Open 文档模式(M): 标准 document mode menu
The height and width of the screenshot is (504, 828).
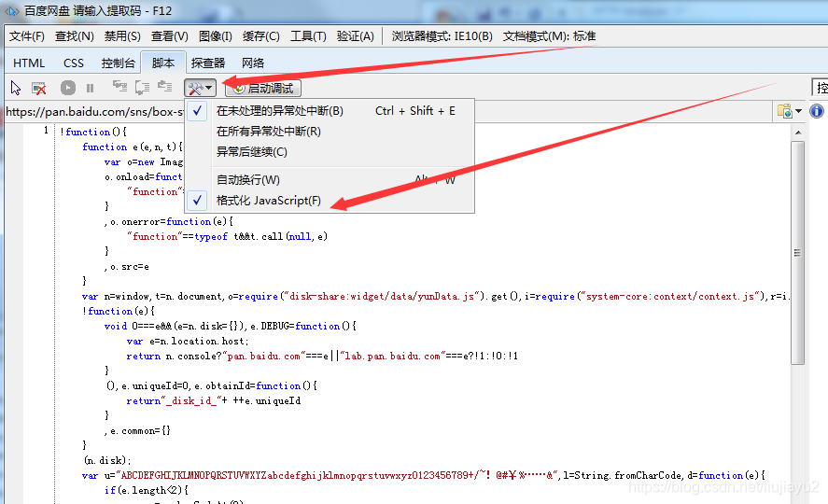point(549,36)
